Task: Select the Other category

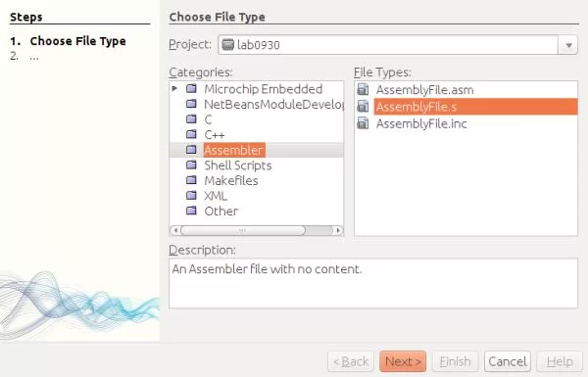Action: [x=220, y=211]
